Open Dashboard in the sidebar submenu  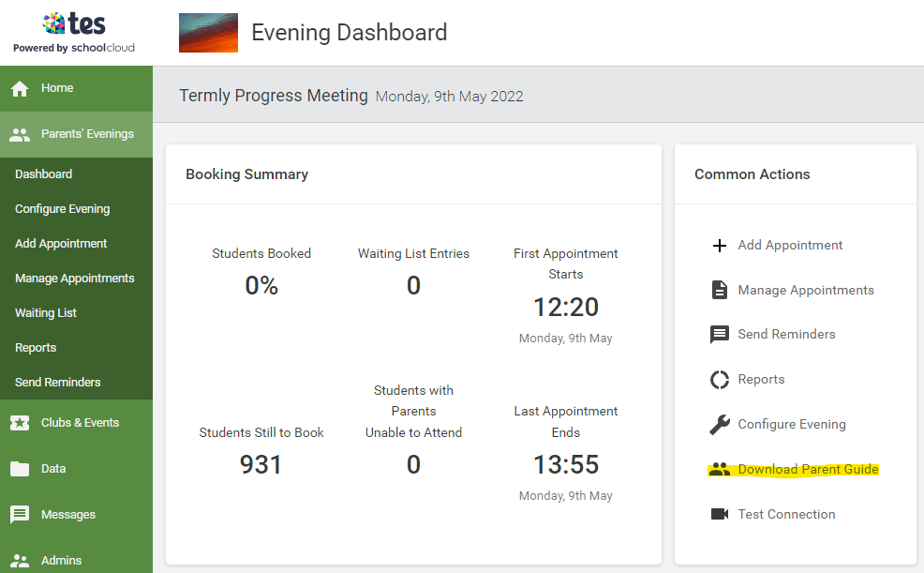point(43,174)
